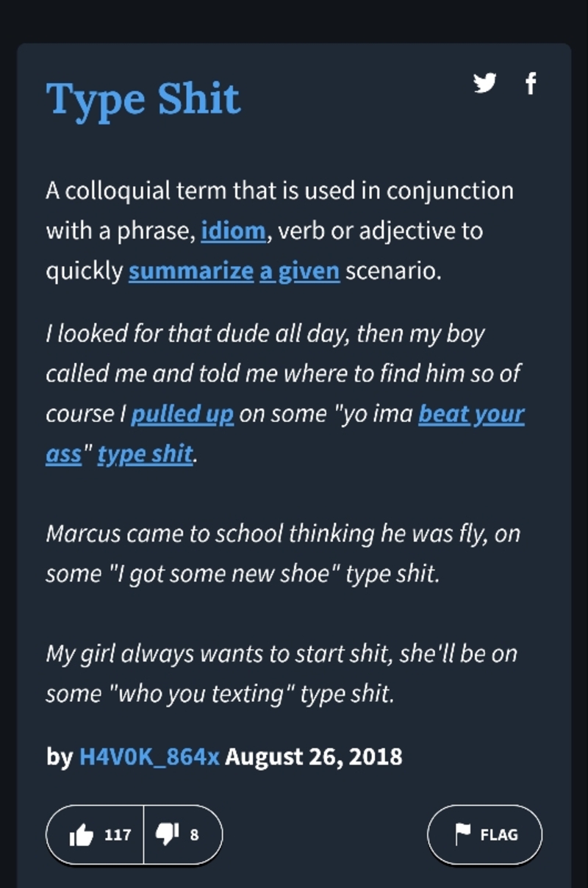Upvote using the thumbs up icon
The image size is (588, 888).
[81, 835]
